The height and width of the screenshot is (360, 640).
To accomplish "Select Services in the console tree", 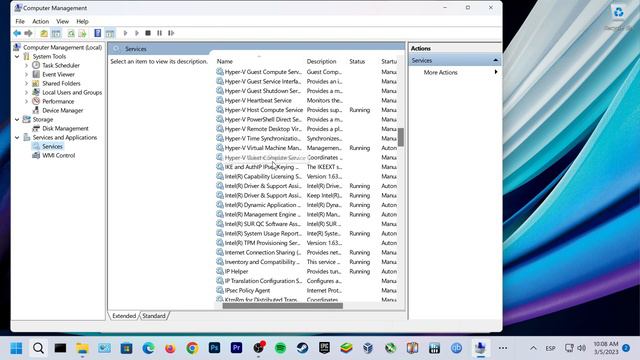I will pyautogui.click(x=52, y=146).
